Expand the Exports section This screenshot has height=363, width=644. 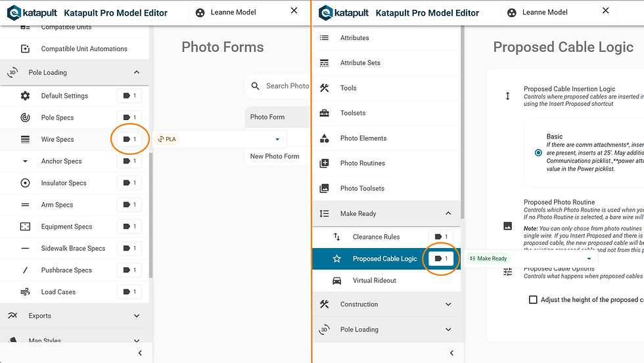pyautogui.click(x=137, y=316)
